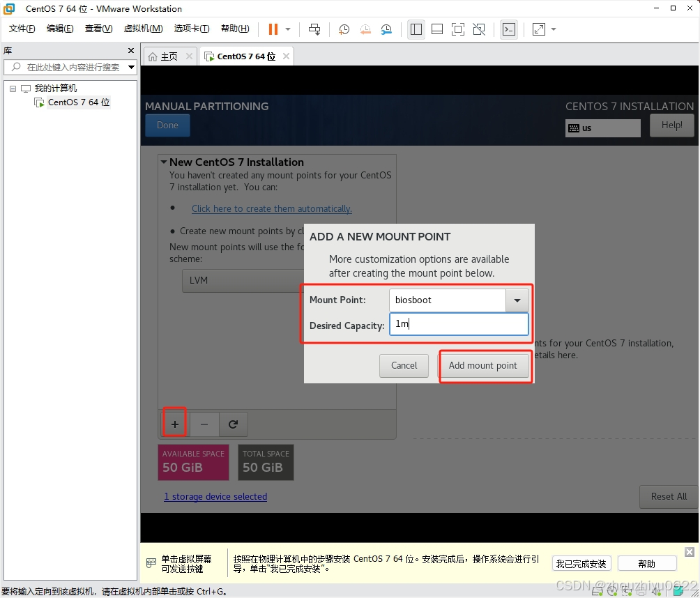
Task: Open the console view icon
Action: [x=509, y=29]
